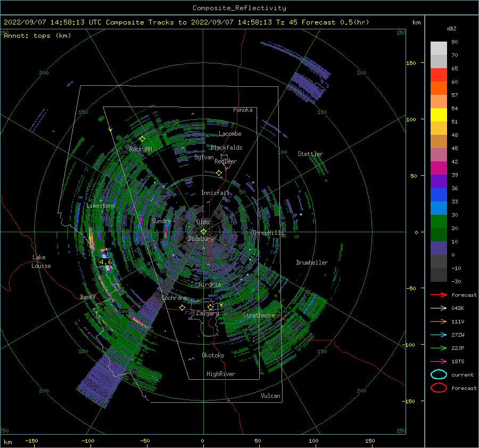
Task: Click the 'Annot: tops (km)' label
Action: click(x=37, y=36)
